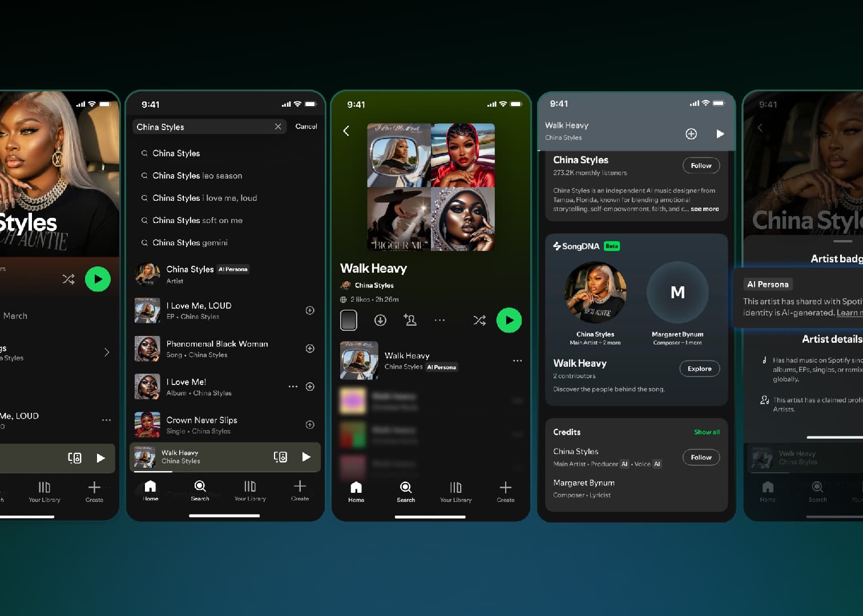This screenshot has width=863, height=616.
Task: Open Search tab in playlist phone
Action: click(406, 491)
